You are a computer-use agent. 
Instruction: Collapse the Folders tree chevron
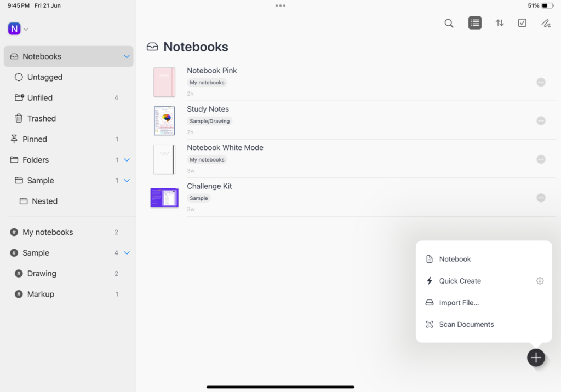pyautogui.click(x=127, y=159)
